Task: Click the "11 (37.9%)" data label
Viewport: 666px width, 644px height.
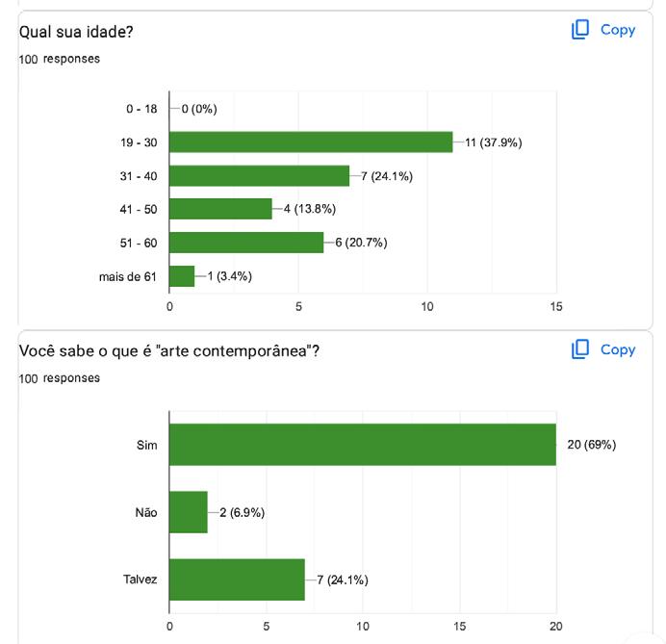Action: pos(493,142)
